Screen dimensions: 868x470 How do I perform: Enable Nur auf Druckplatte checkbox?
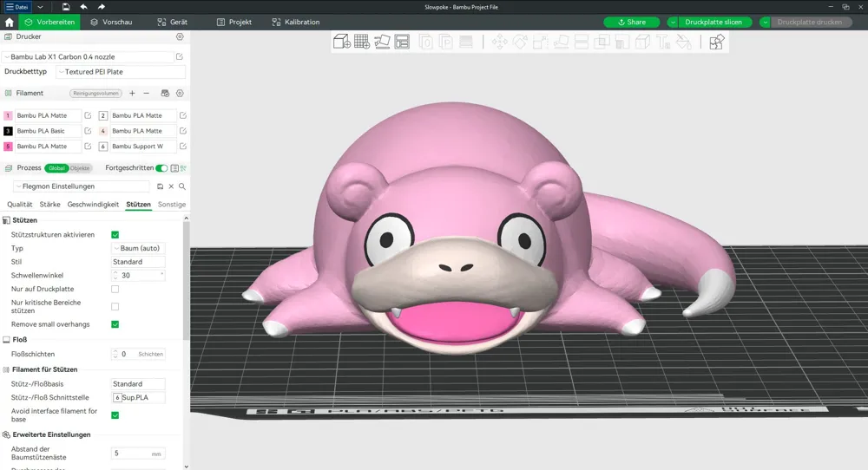(115, 289)
